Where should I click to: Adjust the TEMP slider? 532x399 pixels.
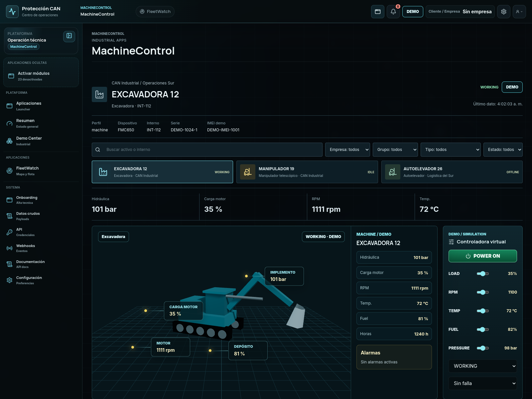coord(483,311)
